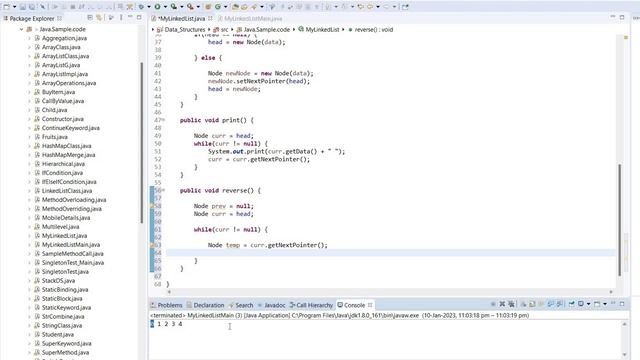Open the Debug dropdown arrow
Image resolution: width=640 pixels, height=360 pixels.
click(149, 7)
